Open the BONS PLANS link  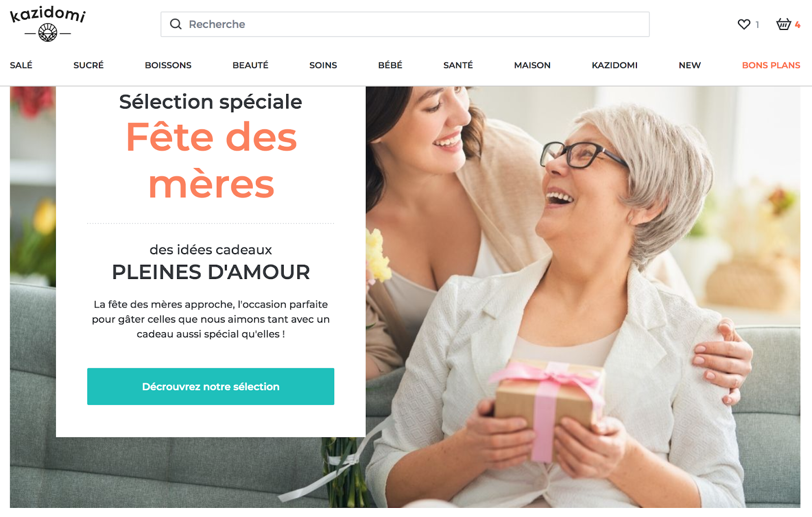tap(771, 65)
